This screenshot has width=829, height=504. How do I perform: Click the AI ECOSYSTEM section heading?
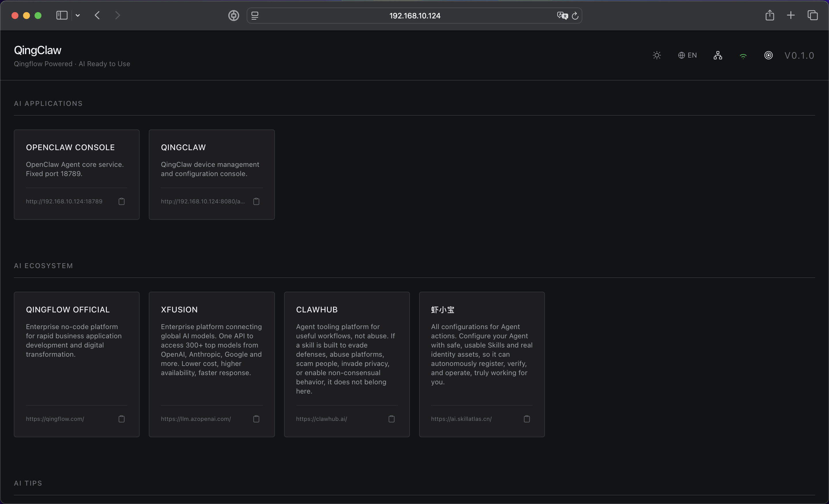(43, 266)
